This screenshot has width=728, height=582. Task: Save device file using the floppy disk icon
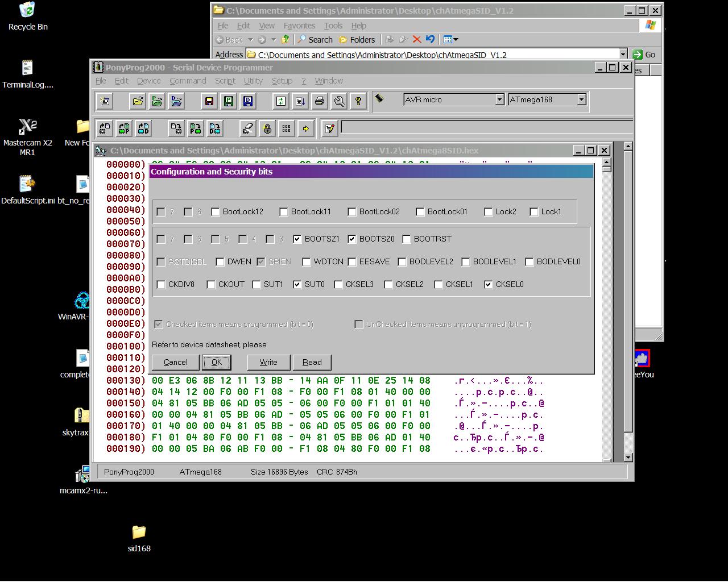tap(209, 101)
